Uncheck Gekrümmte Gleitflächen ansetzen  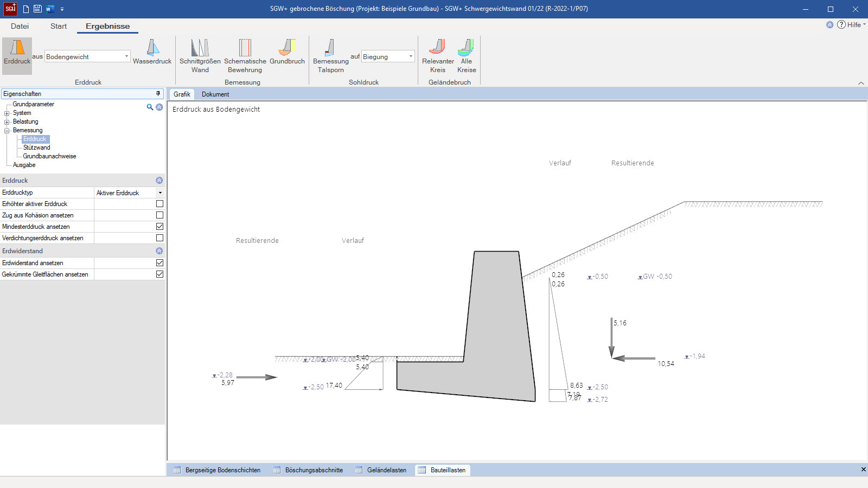(x=159, y=274)
